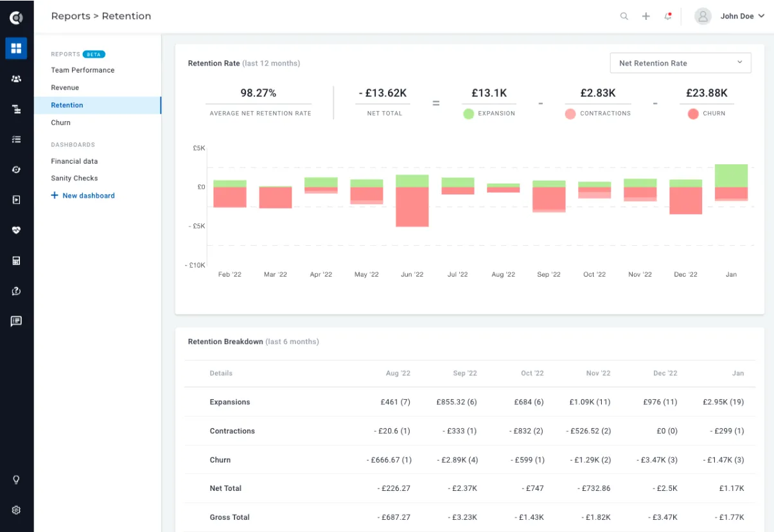
Task: Click the Nov '22 table column header
Action: [x=599, y=373]
